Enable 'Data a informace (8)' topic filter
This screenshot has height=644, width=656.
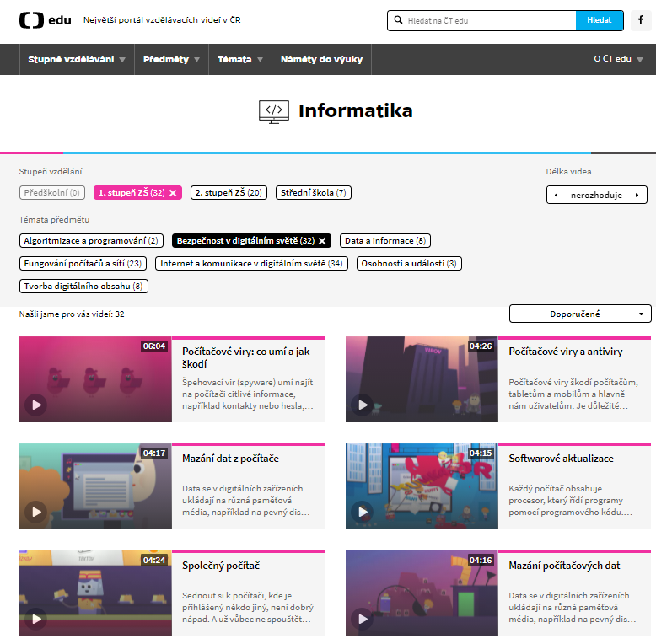(385, 241)
